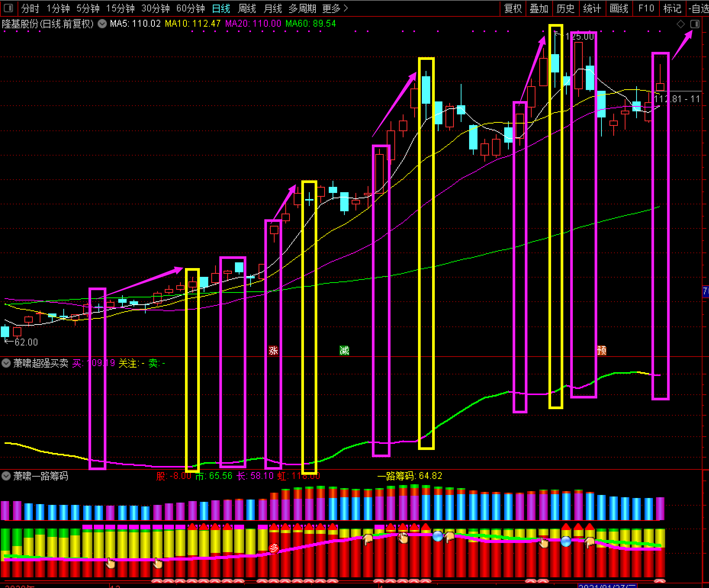Image resolution: width=709 pixels, height=588 pixels.
Task: Click the first blue ball signal icon
Action: [x=438, y=536]
